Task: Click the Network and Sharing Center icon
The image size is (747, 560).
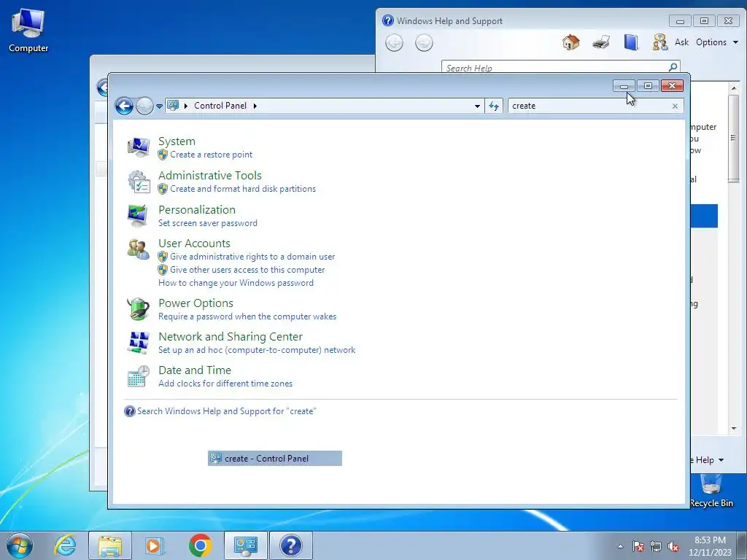Action: [x=139, y=343]
